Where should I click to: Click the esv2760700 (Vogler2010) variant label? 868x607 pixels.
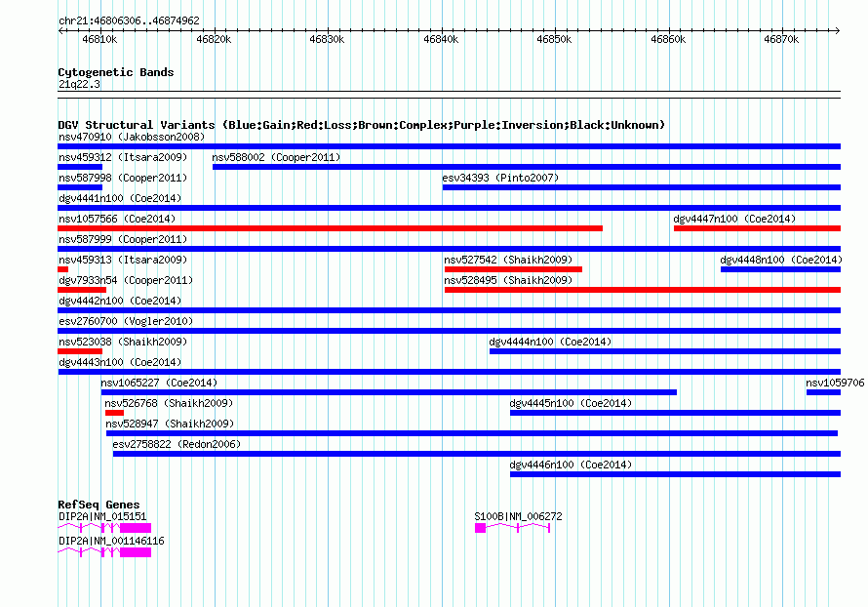click(126, 321)
